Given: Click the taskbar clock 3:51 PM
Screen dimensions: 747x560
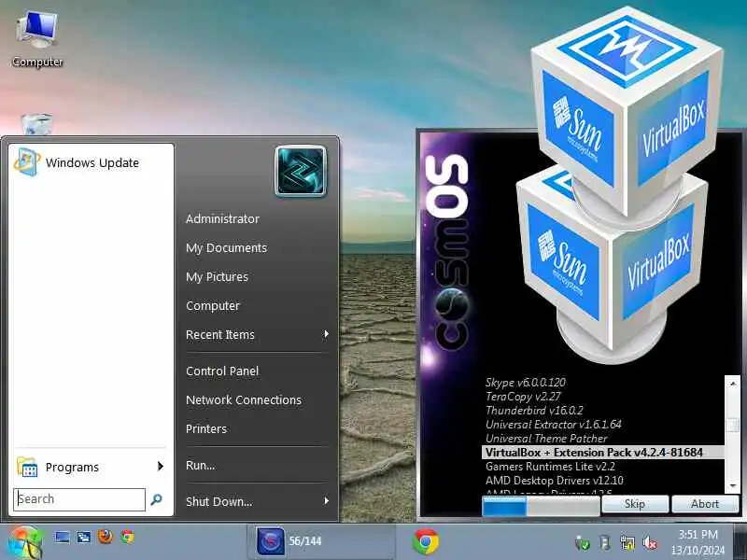Looking at the screenshot, I should click(698, 535).
